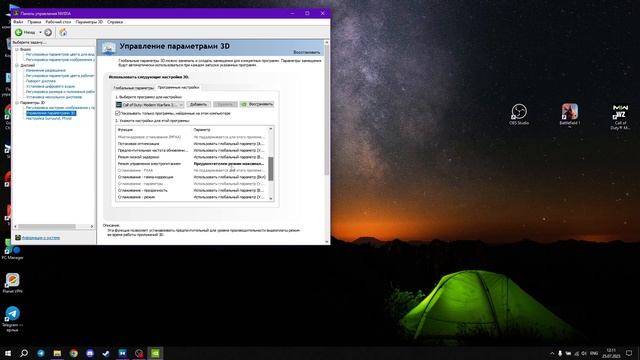Click the Удалить button
Viewport: 640px width, 360px height.
point(225,104)
